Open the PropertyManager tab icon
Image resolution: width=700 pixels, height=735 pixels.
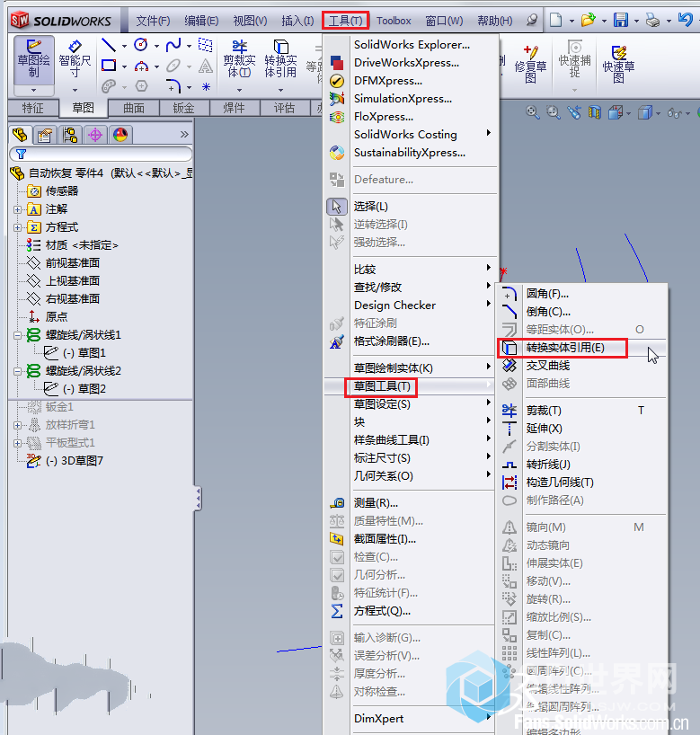(x=45, y=135)
